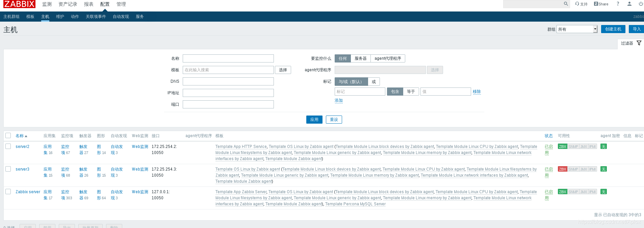Click ZBX badge for Zabbix server
This screenshot has width=644, height=228.
[x=563, y=192]
